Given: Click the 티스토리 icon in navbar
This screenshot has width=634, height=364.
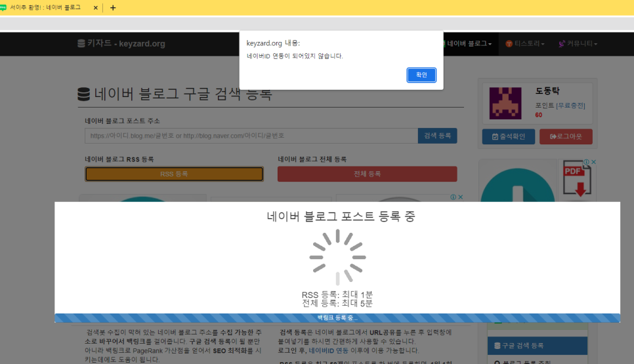Looking at the screenshot, I should (x=509, y=44).
